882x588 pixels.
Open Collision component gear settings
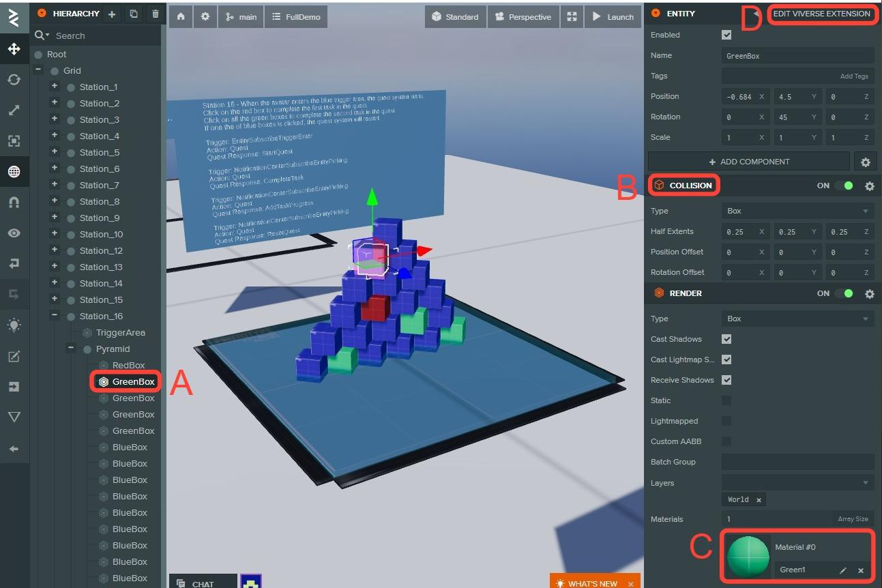click(x=869, y=186)
